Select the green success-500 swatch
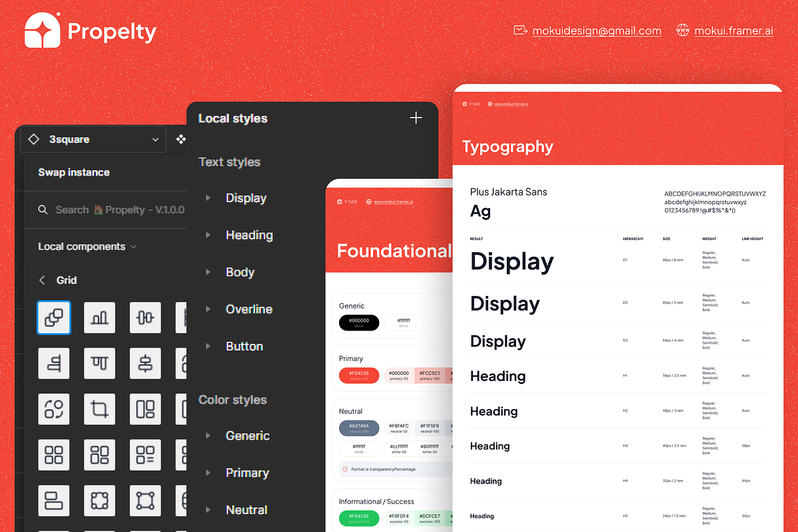The width and height of the screenshot is (798, 532). pyautogui.click(x=359, y=518)
